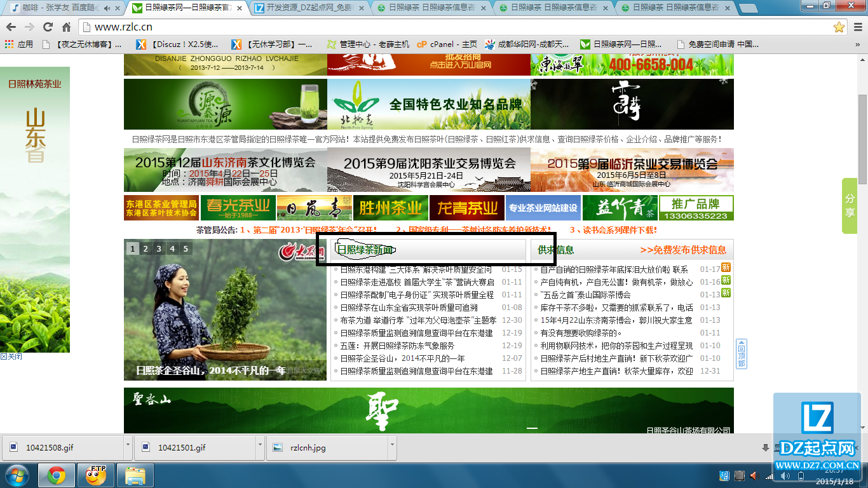The width and height of the screenshot is (868, 488).
Task: Open 成都华阳网 bookmark
Action: [527, 44]
